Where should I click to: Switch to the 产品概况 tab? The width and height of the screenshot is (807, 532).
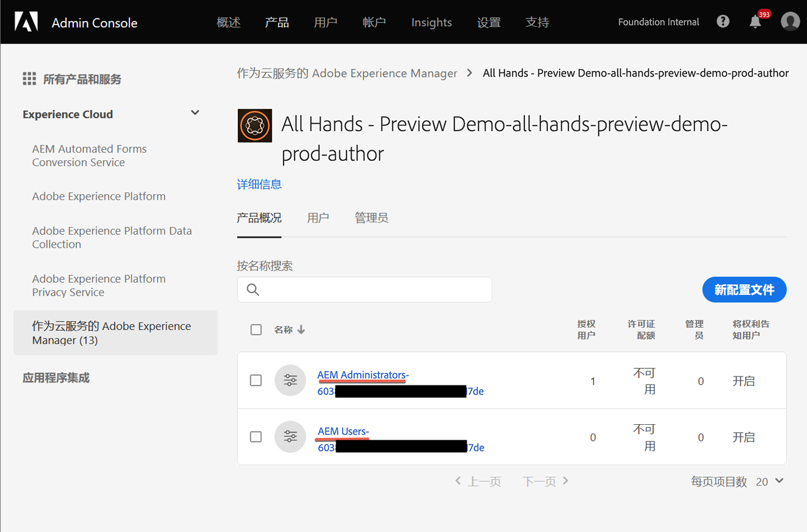point(259,218)
